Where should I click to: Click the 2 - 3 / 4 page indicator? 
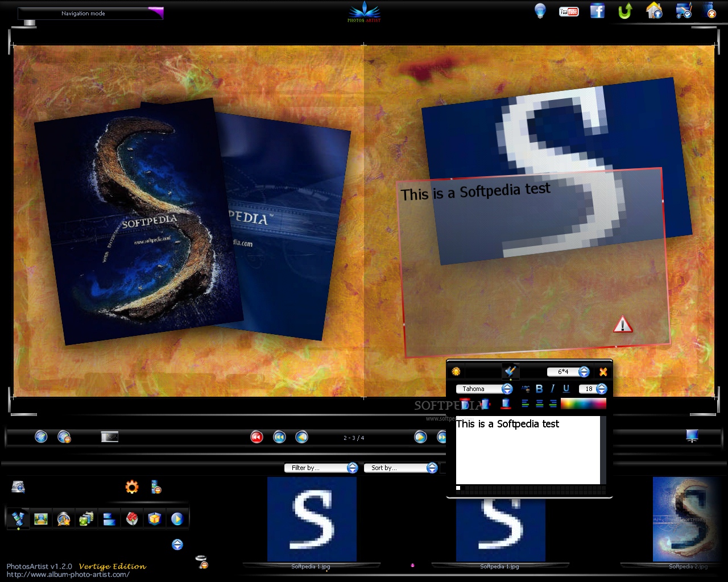pos(354,438)
